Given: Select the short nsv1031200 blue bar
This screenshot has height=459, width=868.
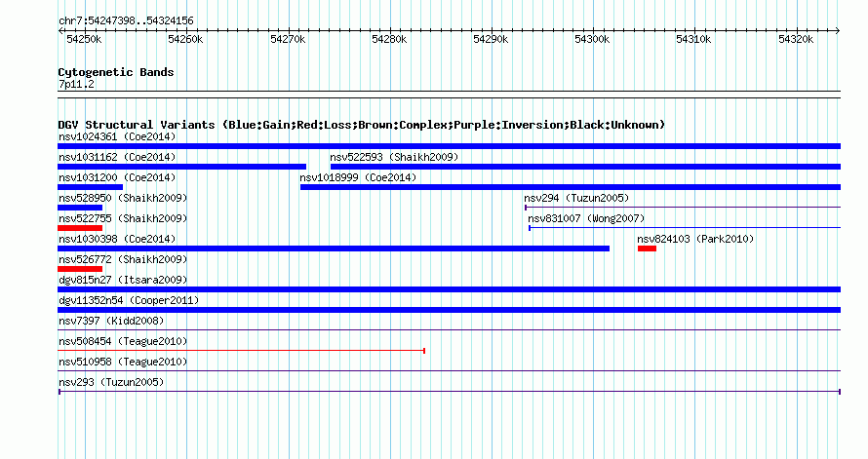Looking at the screenshot, I should click(91, 187).
